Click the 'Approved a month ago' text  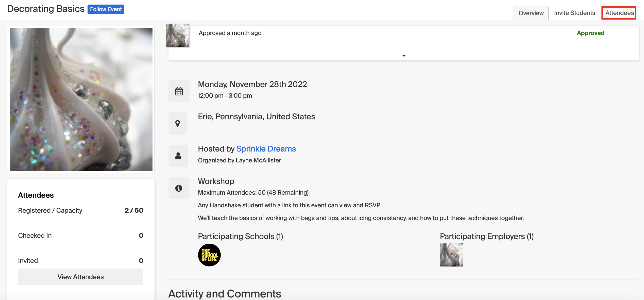pos(230,33)
